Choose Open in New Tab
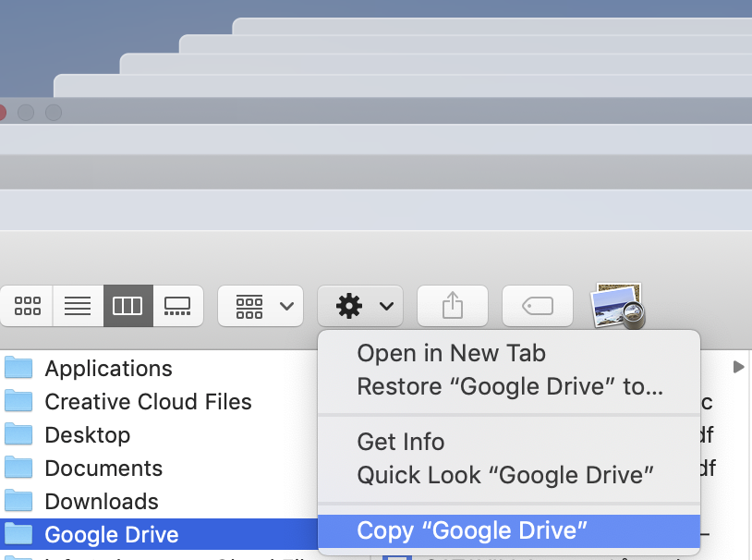This screenshot has height=560, width=752. click(x=509, y=353)
